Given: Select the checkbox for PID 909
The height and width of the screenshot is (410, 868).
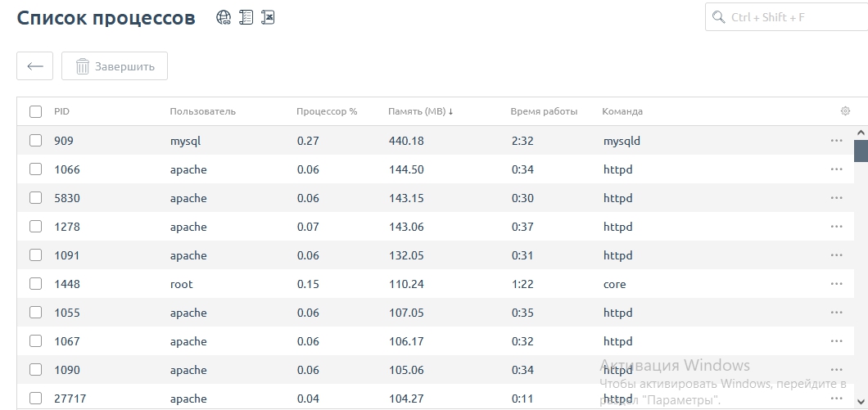Looking at the screenshot, I should (x=35, y=141).
